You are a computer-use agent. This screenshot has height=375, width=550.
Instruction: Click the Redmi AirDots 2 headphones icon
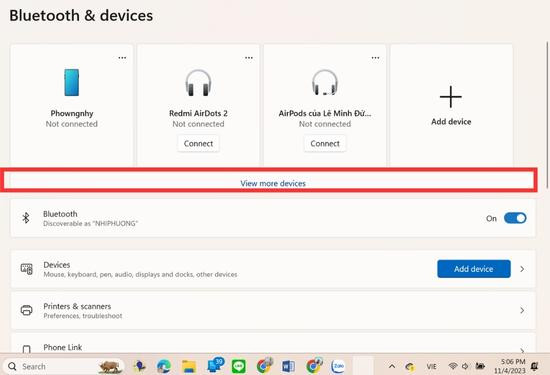tap(198, 83)
